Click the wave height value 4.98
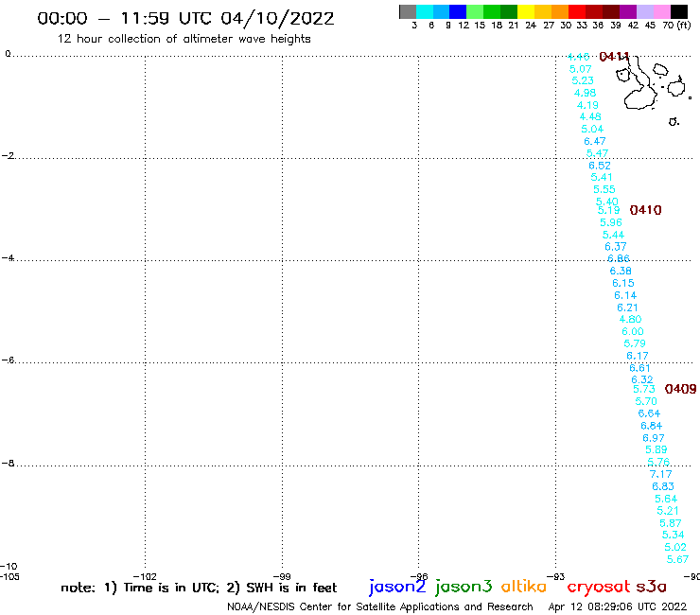The height and width of the screenshot is (615, 700). [585, 93]
